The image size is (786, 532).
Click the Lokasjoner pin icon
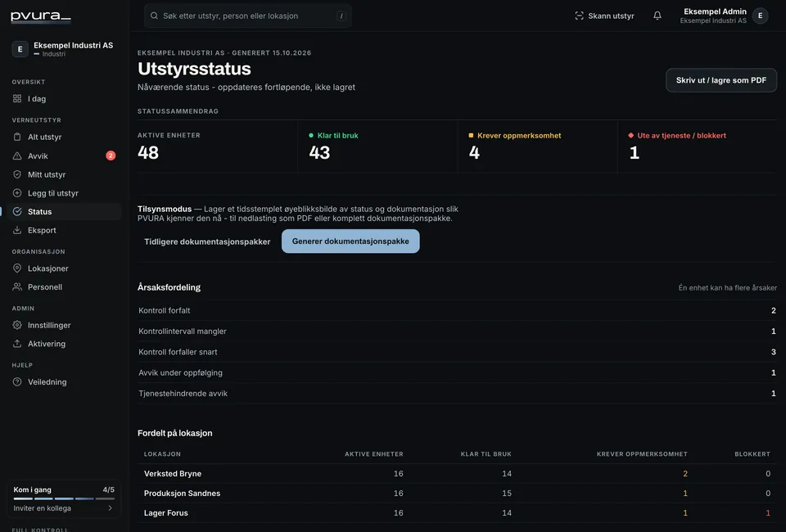point(17,268)
